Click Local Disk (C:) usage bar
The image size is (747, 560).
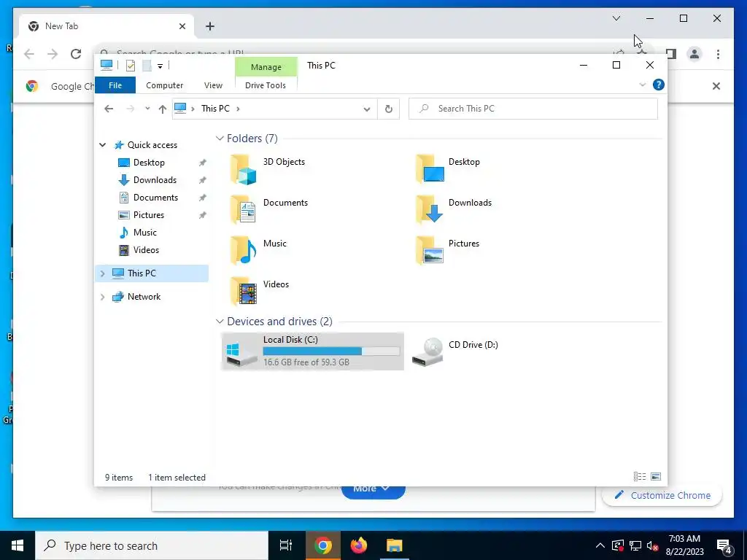pos(331,351)
